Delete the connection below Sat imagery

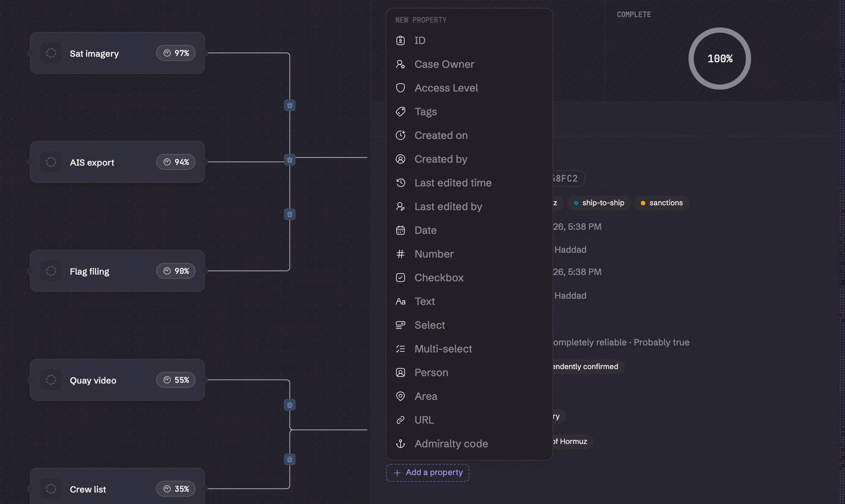[x=290, y=105]
